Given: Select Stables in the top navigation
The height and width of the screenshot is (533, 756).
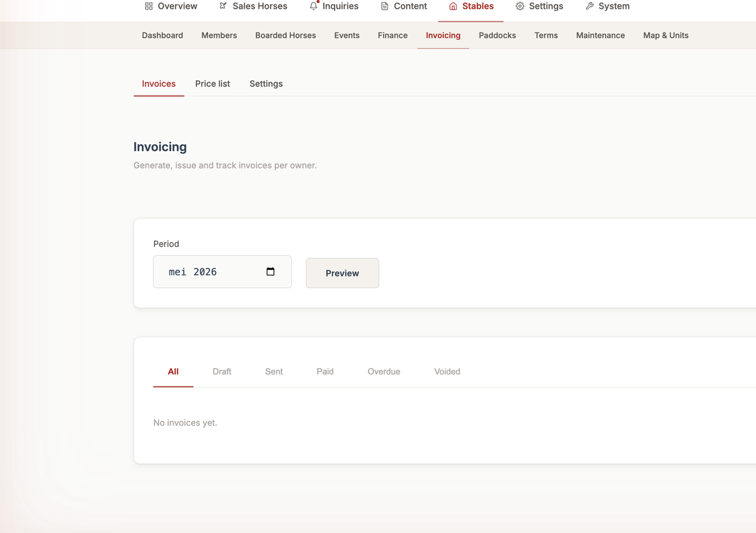Looking at the screenshot, I should pyautogui.click(x=471, y=6).
